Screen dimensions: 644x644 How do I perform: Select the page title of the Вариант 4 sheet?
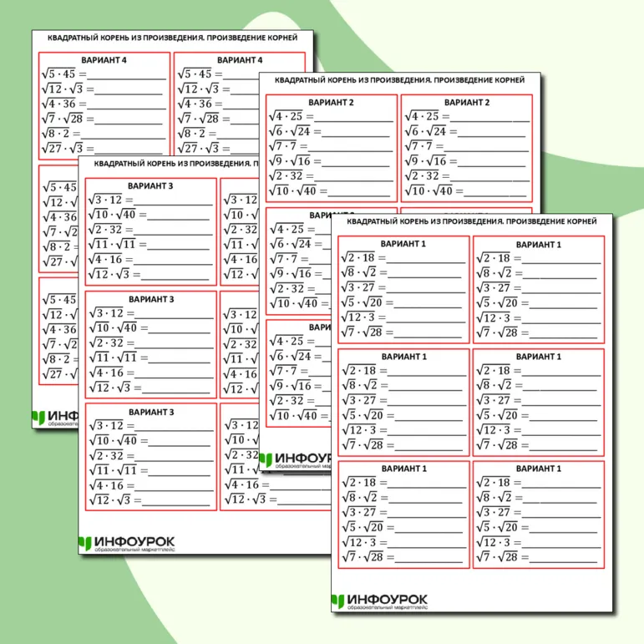point(173,38)
